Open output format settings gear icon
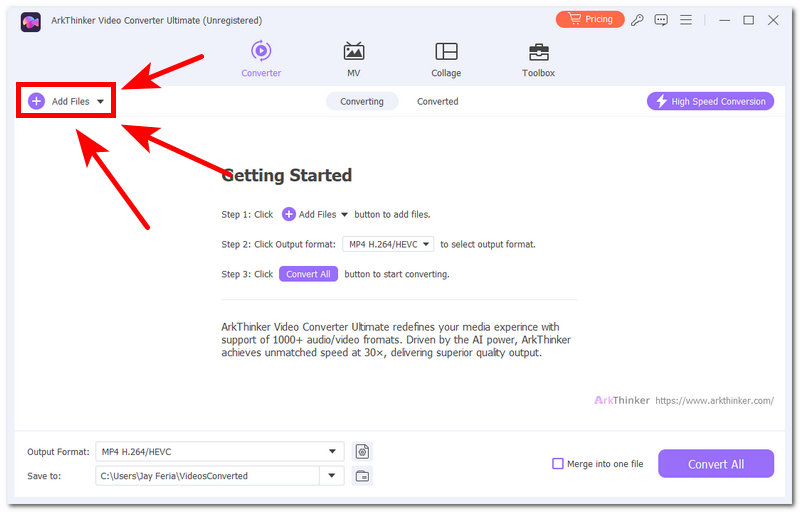Viewport: 800px width, 512px height. (362, 452)
